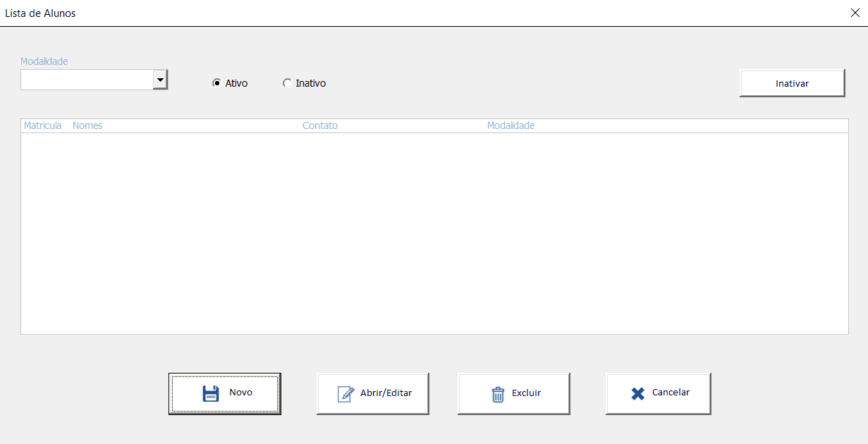
Task: Click the pencil icon on Abrir/Editar
Action: point(346,393)
